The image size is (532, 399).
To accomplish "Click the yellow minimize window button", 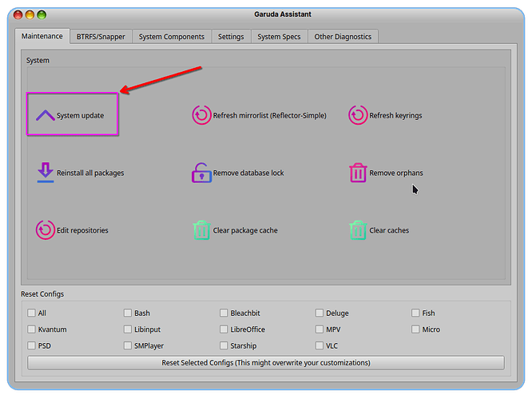I will pos(30,14).
